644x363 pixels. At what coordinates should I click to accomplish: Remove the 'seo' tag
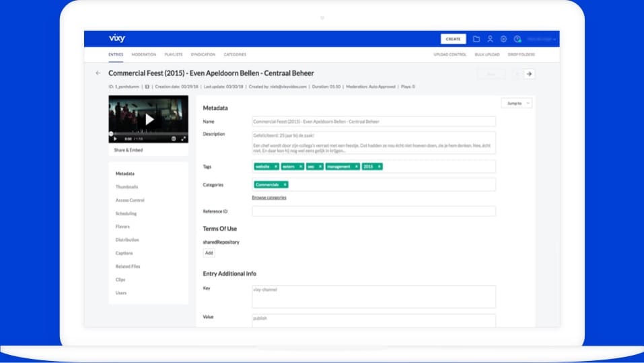(x=320, y=167)
